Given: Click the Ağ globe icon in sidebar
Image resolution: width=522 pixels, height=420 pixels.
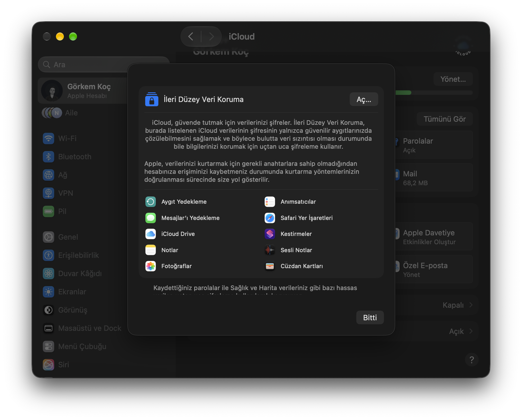Looking at the screenshot, I should pyautogui.click(x=48, y=175).
